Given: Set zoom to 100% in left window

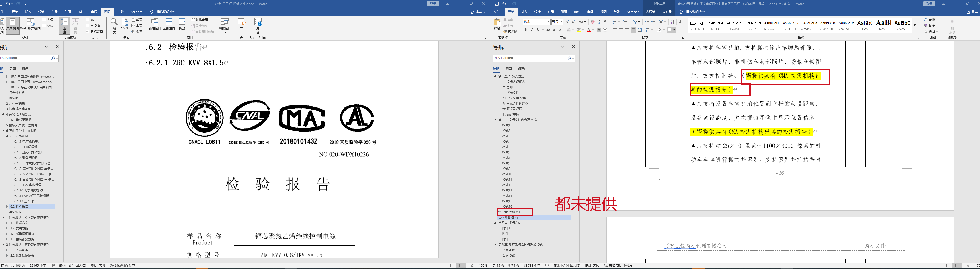Looking at the screenshot, I should click(125, 24).
